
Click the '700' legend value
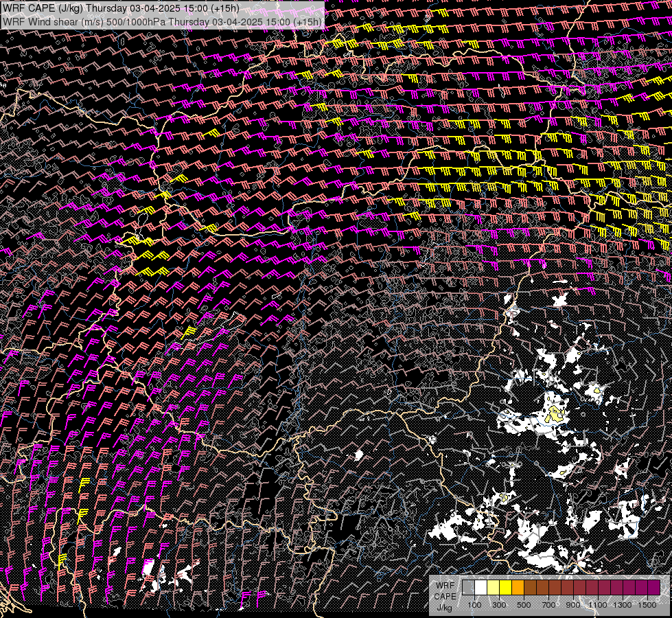(548, 605)
